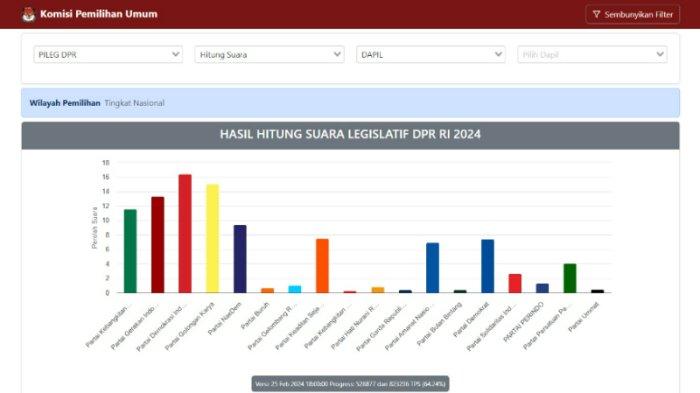Click the amber Partai Hati Nurani R bar
This screenshot has height=393, width=700.
coord(378,290)
